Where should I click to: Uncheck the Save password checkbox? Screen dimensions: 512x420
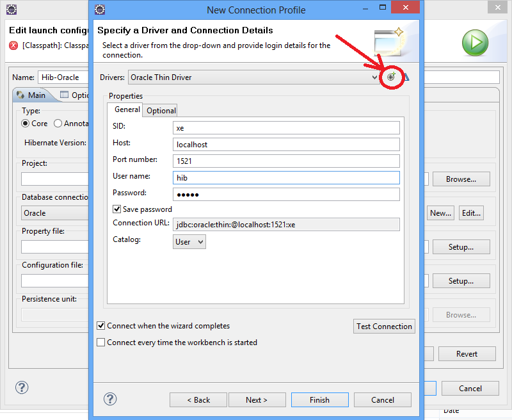(116, 209)
